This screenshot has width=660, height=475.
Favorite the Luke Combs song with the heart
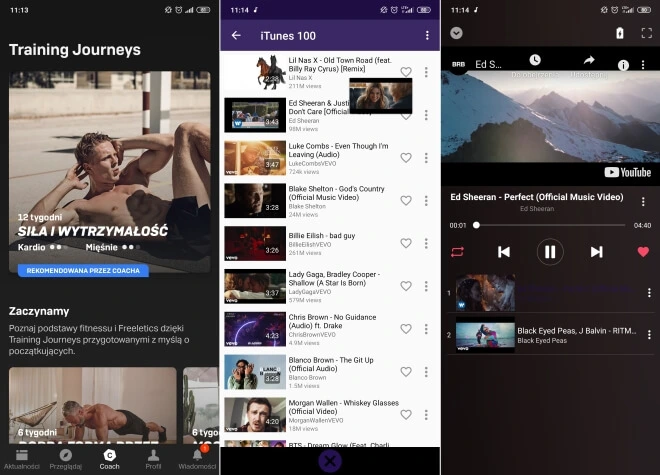(x=406, y=157)
